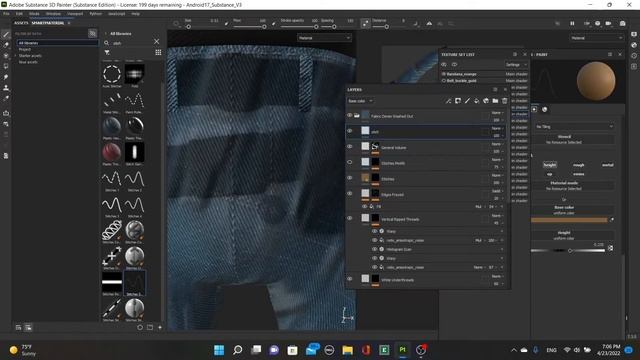The height and width of the screenshot is (360, 640).
Task: Add folder icon in Layers toolbar
Action: tap(495, 101)
